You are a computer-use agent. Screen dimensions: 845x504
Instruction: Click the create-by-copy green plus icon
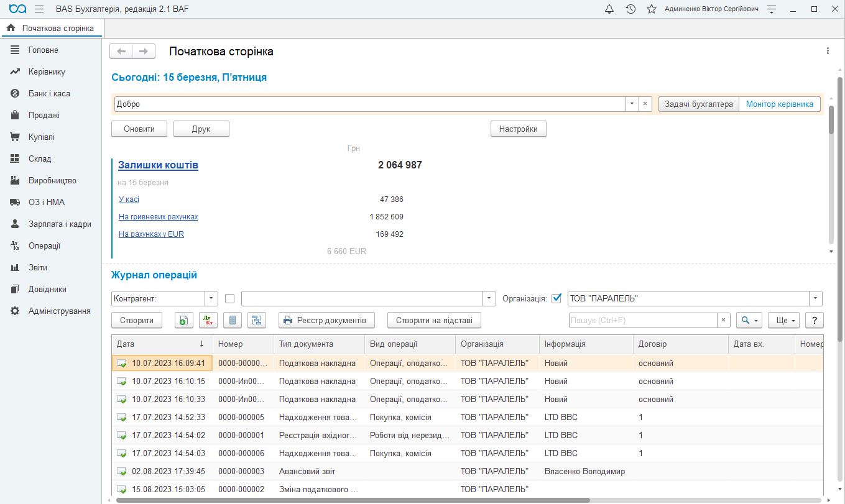coord(184,321)
